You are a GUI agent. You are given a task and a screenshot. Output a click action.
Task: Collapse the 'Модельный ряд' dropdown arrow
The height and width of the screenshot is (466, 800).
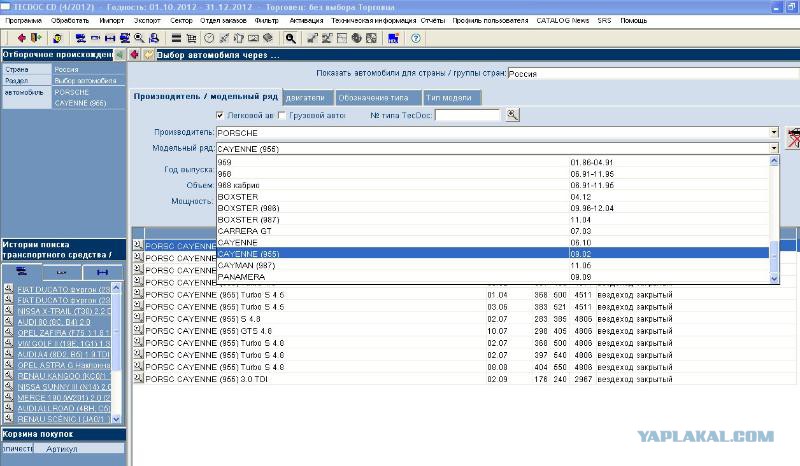coord(774,149)
